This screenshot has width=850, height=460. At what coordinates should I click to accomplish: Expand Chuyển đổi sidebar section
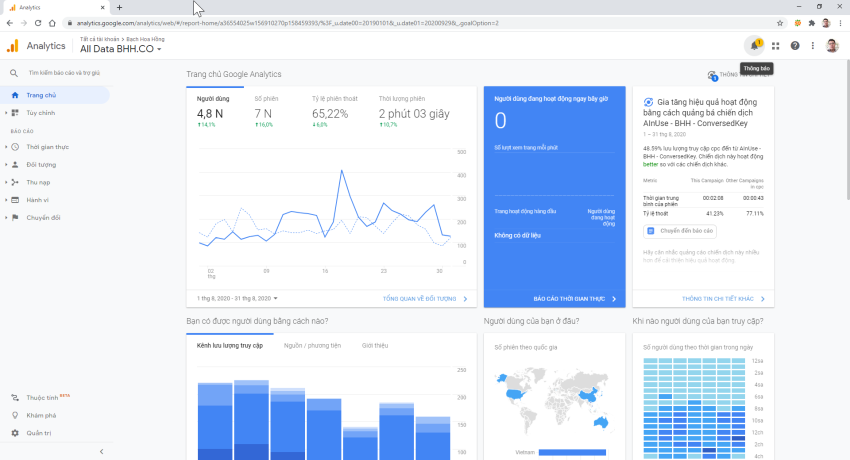click(6, 218)
